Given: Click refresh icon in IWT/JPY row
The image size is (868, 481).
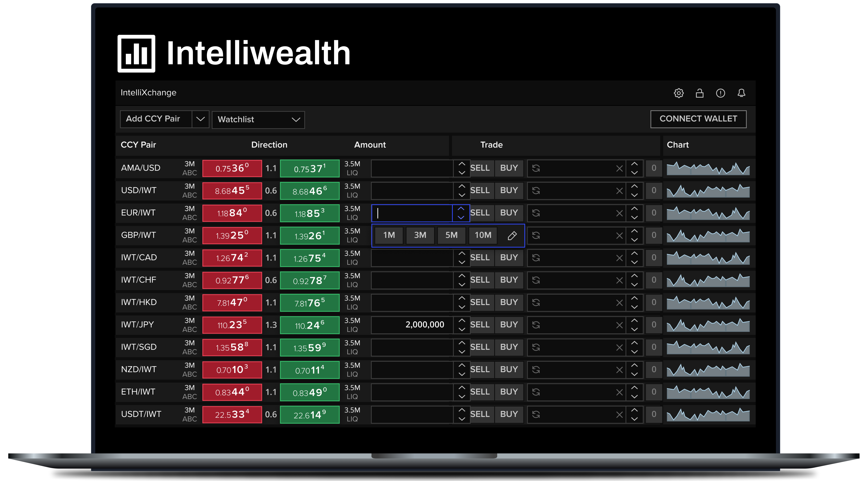Looking at the screenshot, I should 536,325.
